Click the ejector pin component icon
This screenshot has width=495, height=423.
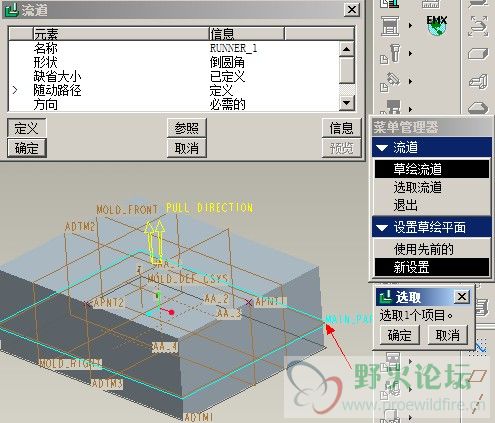(x=391, y=53)
